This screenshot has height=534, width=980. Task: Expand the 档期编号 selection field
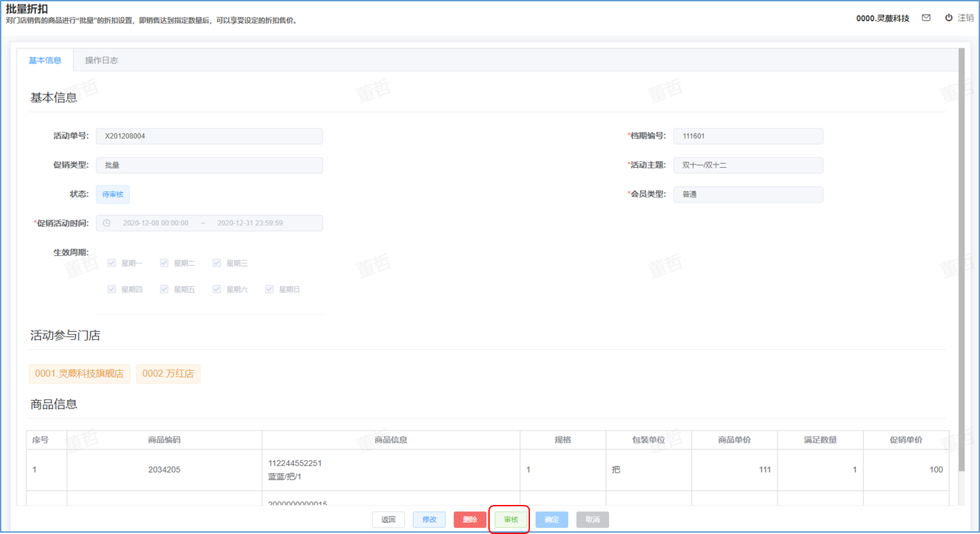point(748,136)
